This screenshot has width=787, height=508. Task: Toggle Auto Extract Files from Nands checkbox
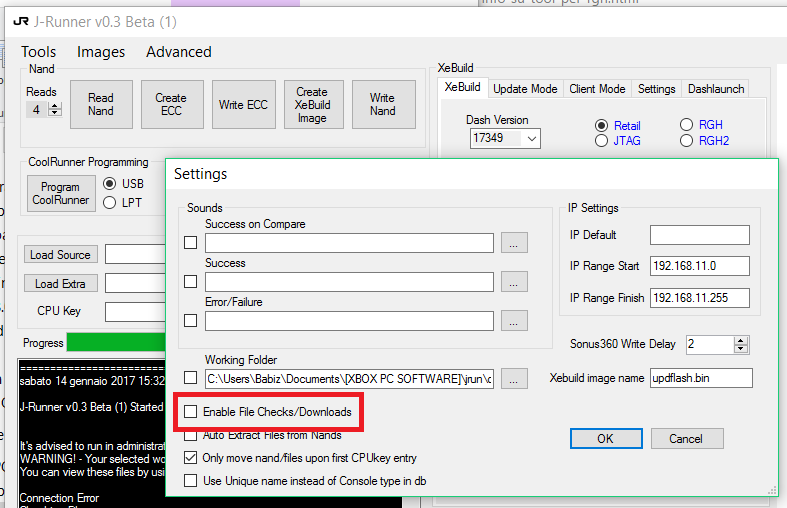190,435
